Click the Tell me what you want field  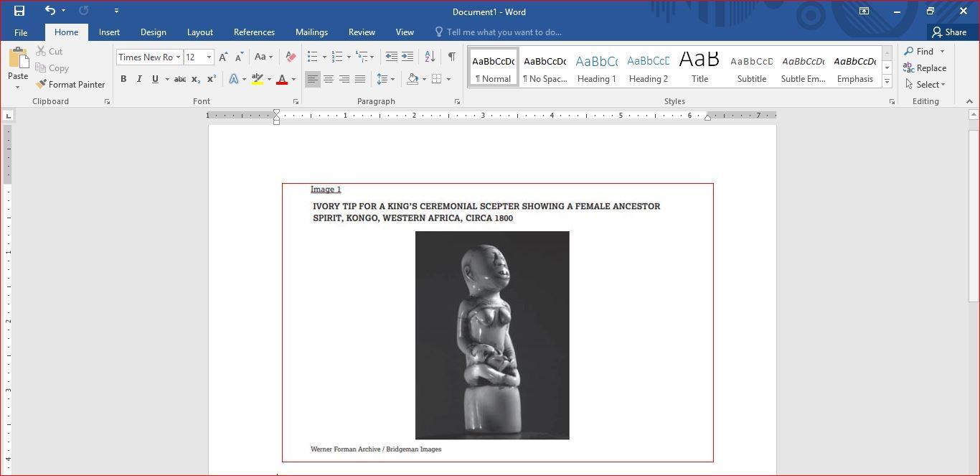point(504,32)
